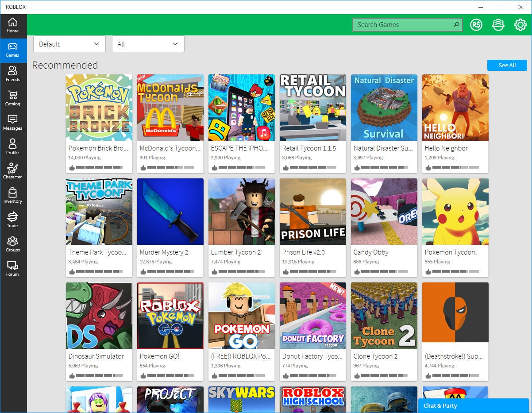Open ESCAPE THE IPHONE game thumbnail

click(242, 108)
